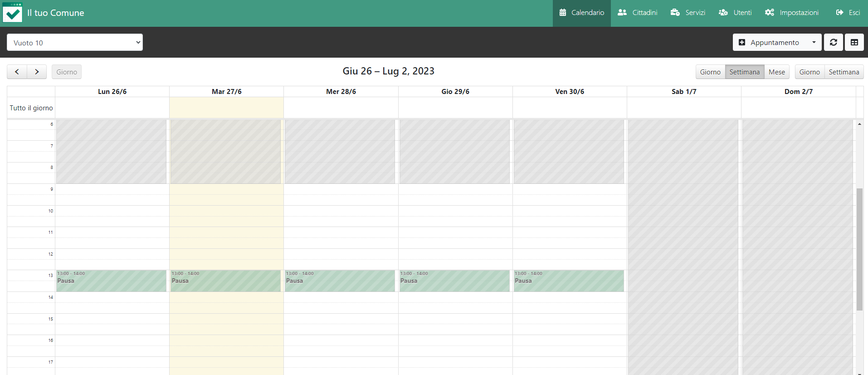Open Servizi section in navbar
868x375 pixels.
pyautogui.click(x=688, y=13)
